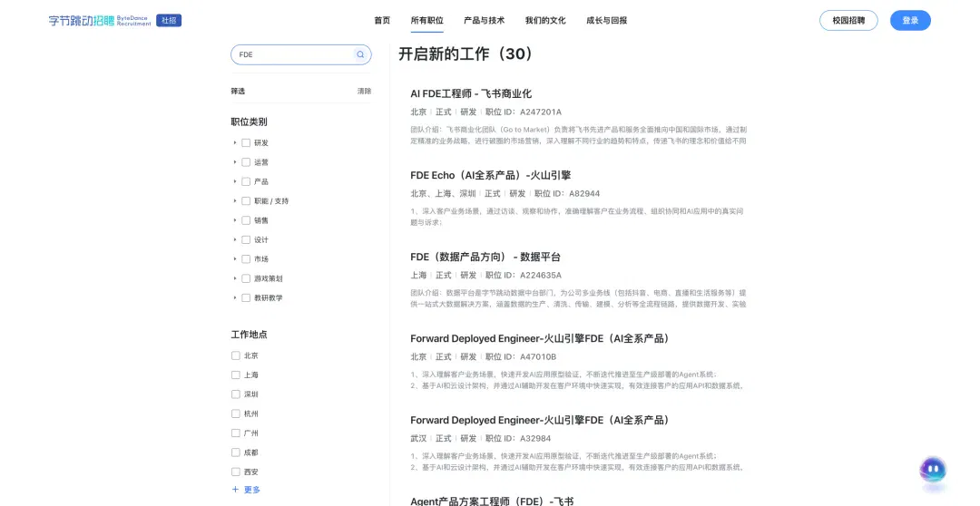Click the 工作地点 section heading
This screenshot has width=980, height=506.
(250, 335)
